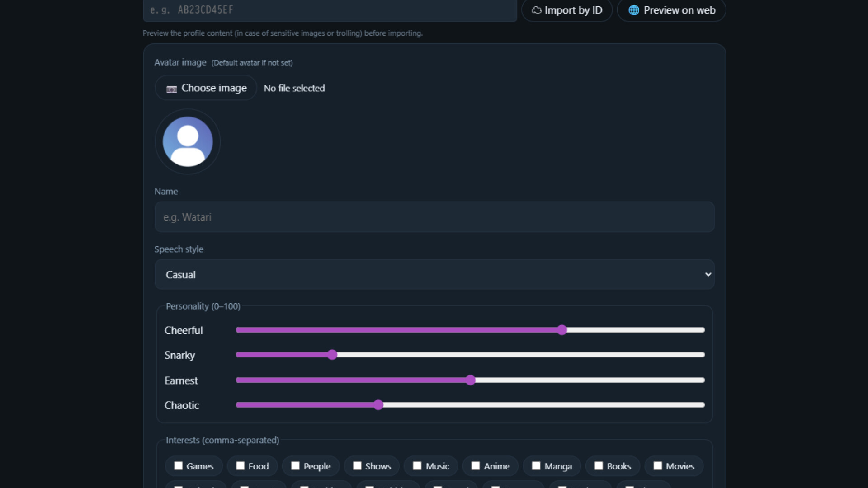Click the Import by ID button
Viewport: 868px width, 488px height.
(x=567, y=10)
